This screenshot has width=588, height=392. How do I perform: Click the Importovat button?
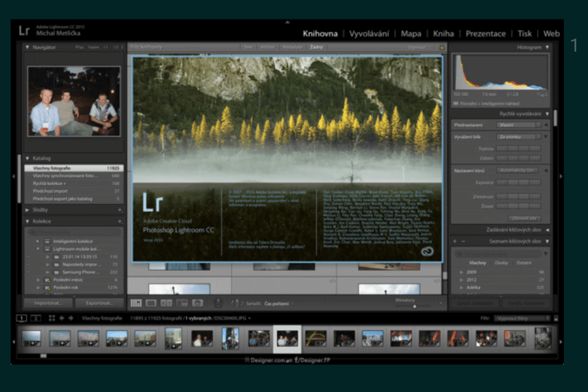point(48,303)
